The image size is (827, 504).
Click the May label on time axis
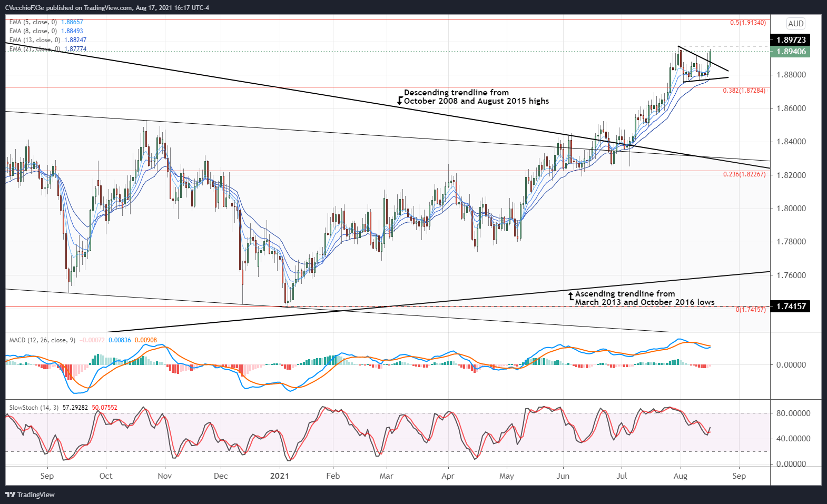tap(507, 476)
